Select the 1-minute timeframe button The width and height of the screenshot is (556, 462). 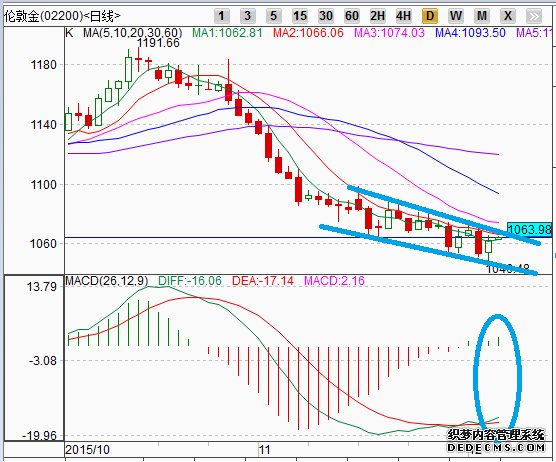[x=222, y=16]
